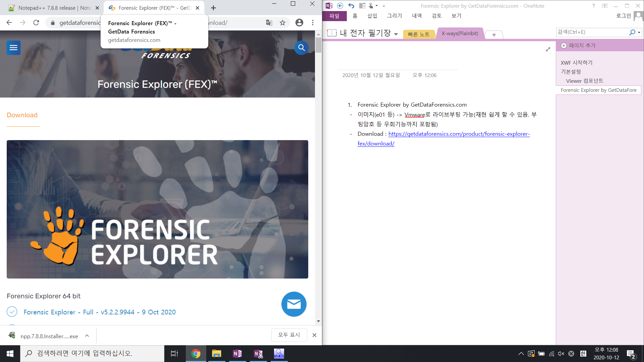Open the 삽입 ribbon tab

(372, 16)
